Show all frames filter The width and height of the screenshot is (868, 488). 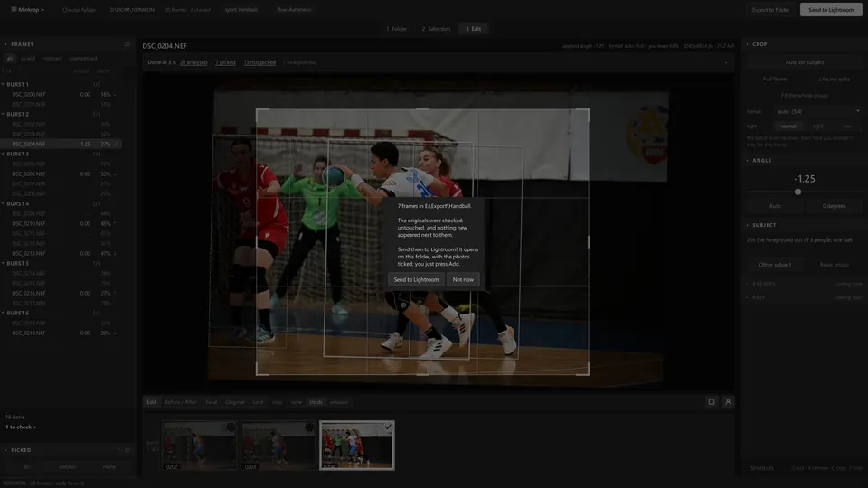(9, 58)
